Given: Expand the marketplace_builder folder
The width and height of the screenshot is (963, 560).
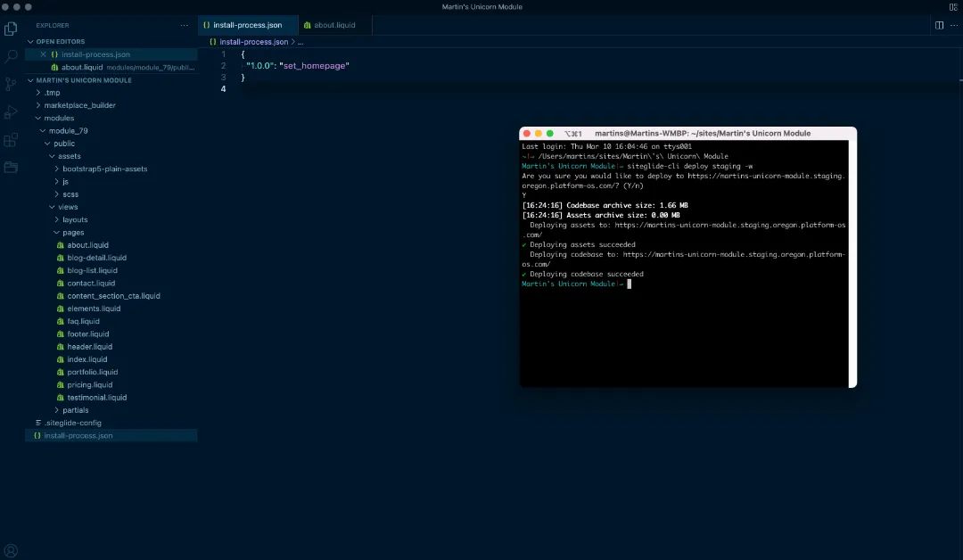Looking at the screenshot, I should [79, 105].
